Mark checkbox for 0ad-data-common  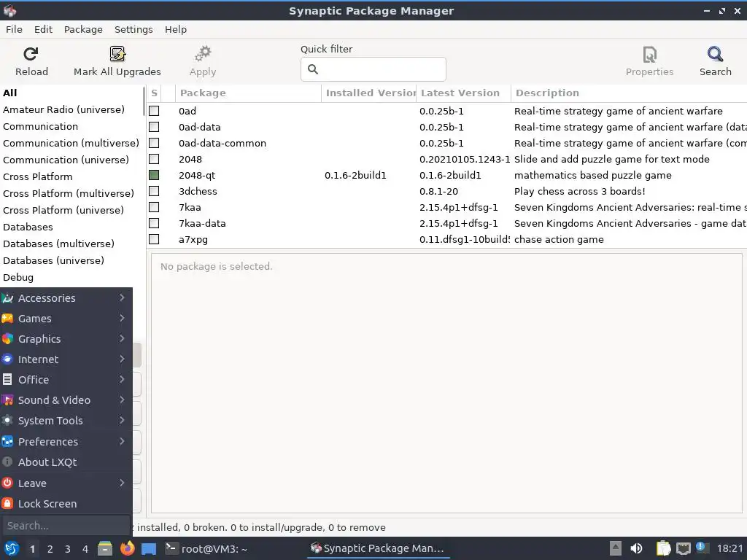(x=154, y=143)
